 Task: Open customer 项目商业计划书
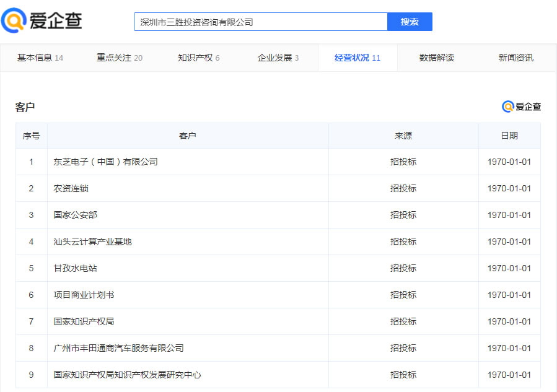[x=84, y=295]
